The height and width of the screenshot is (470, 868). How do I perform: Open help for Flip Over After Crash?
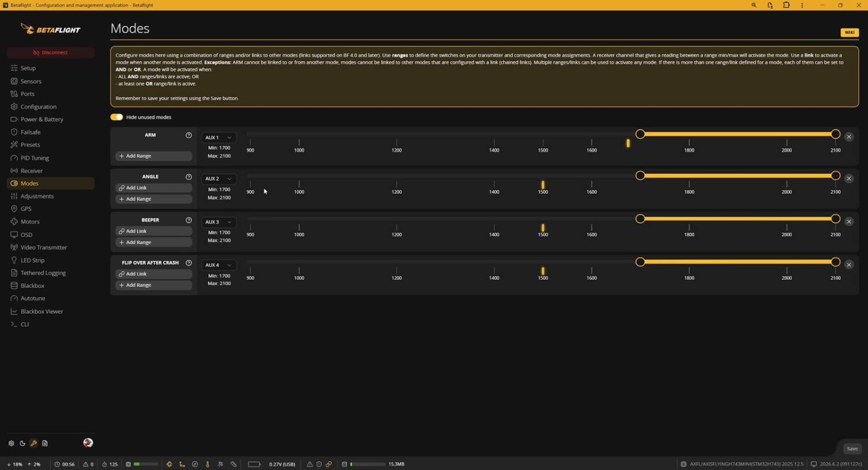pyautogui.click(x=189, y=263)
